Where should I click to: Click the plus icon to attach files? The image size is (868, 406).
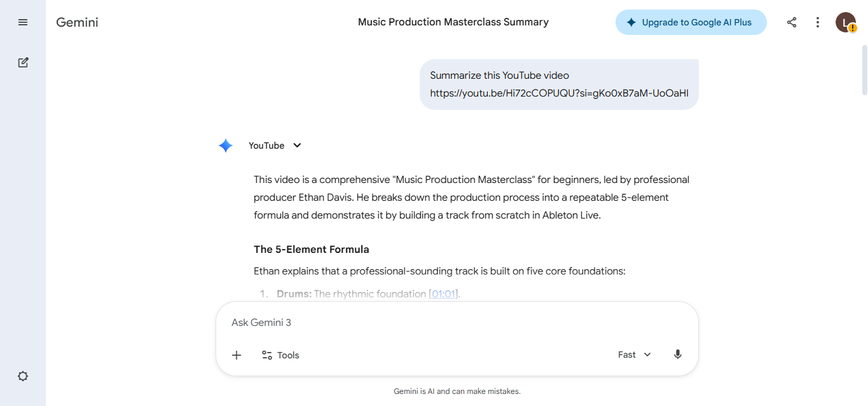click(237, 355)
